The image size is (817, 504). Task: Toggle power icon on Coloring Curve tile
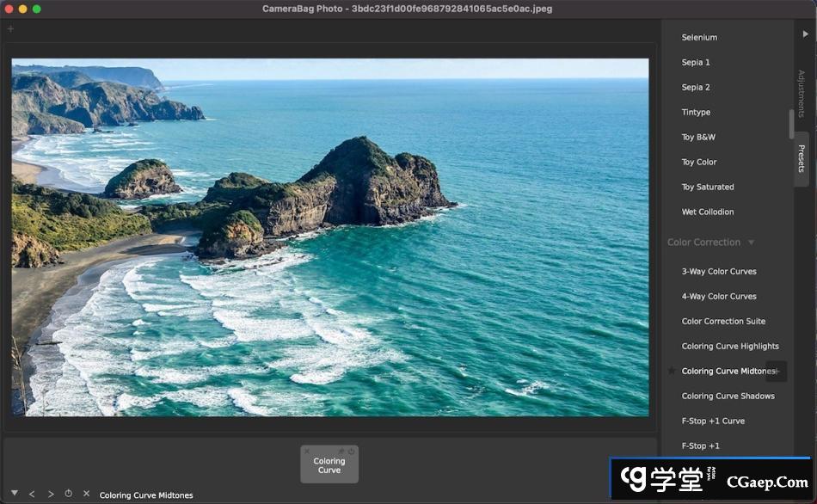point(351,452)
